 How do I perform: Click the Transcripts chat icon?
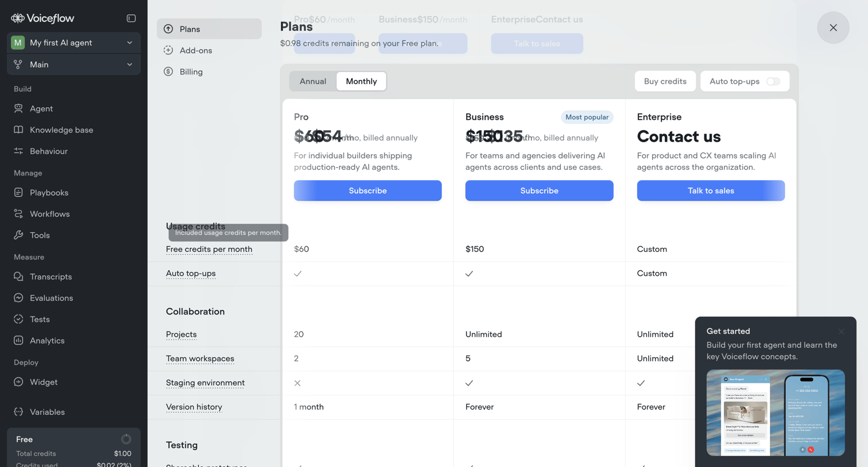[x=18, y=277]
